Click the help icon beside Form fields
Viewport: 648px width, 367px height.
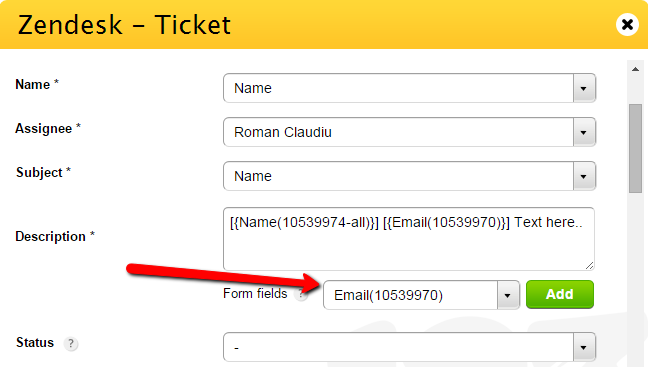302,294
